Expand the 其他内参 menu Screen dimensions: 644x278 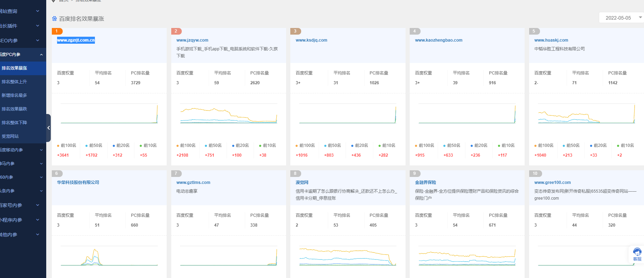(x=23, y=235)
